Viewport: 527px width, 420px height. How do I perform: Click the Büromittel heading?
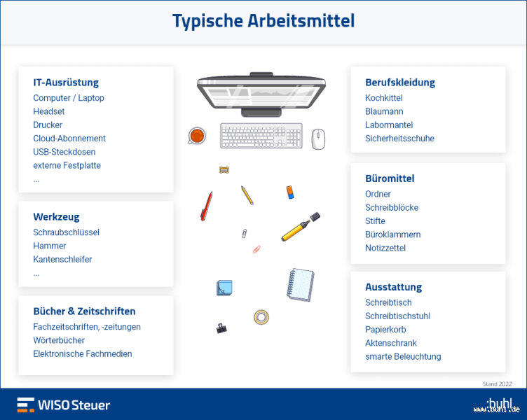click(x=390, y=178)
